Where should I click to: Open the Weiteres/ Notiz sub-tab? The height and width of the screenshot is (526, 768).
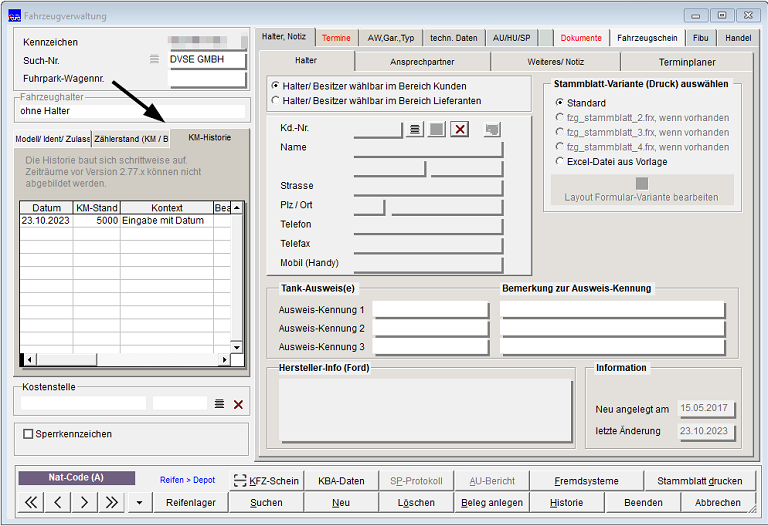pos(555,62)
